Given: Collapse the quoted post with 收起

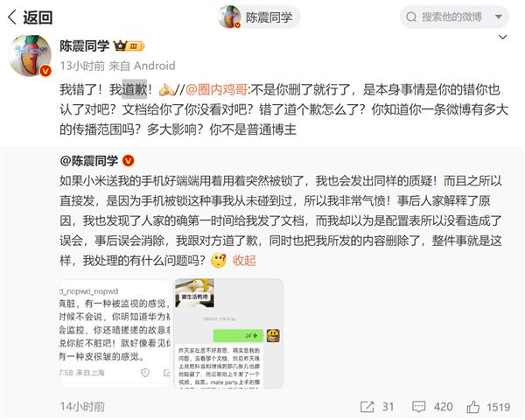Looking at the screenshot, I should pos(244,260).
